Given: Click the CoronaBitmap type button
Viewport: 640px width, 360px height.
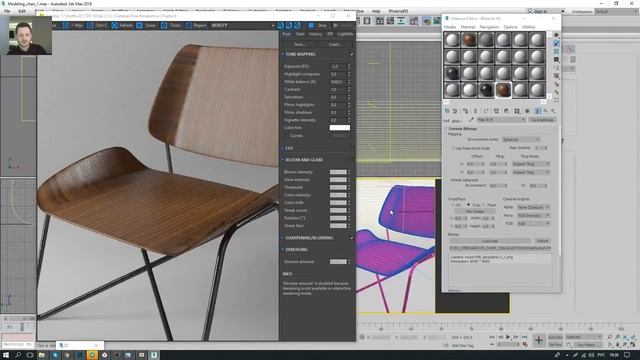Looking at the screenshot, I should [x=542, y=120].
